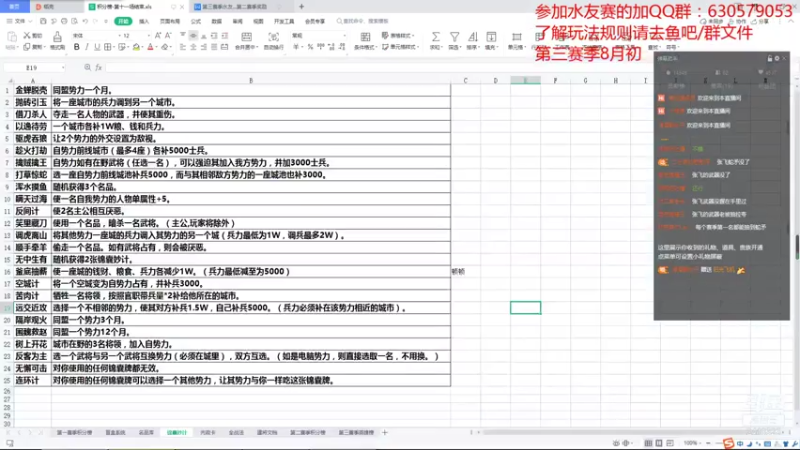Open the number format (常规) dropdown
This screenshot has width=800, height=450.
click(344, 36)
